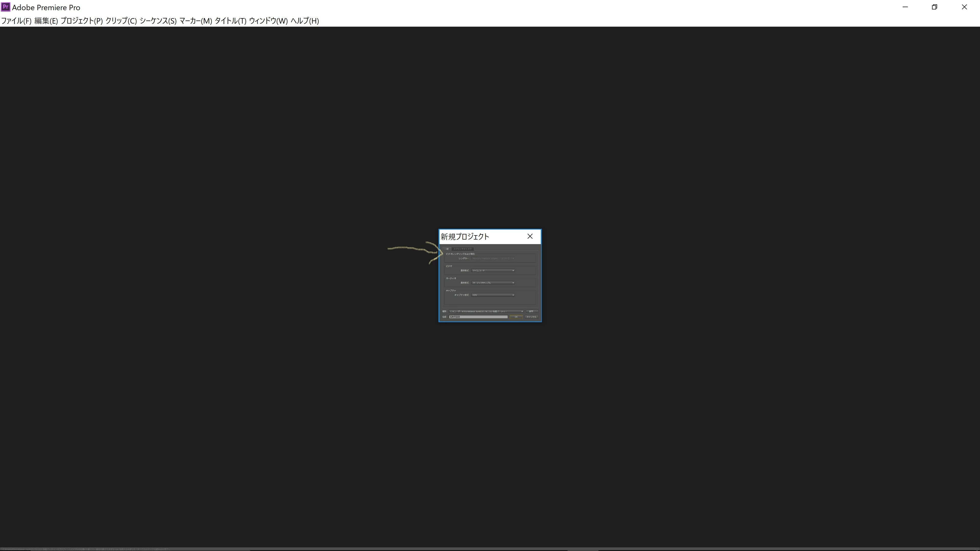
Task: Open the ウィンドウ(W) menu
Action: click(268, 21)
